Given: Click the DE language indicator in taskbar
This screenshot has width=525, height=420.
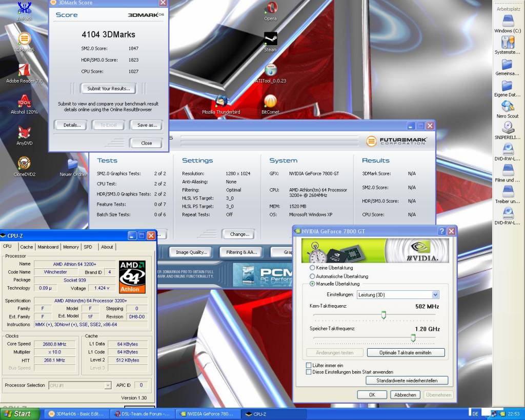Looking at the screenshot, I should point(475,414).
